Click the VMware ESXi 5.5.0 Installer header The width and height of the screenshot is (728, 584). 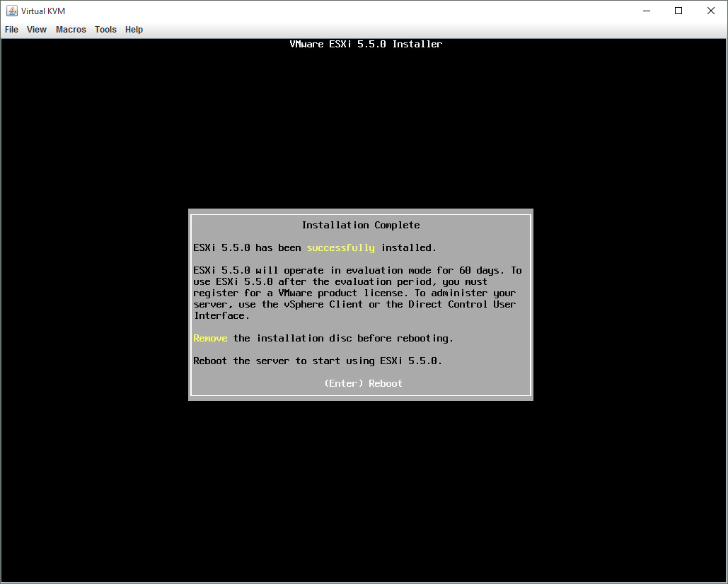[366, 45]
